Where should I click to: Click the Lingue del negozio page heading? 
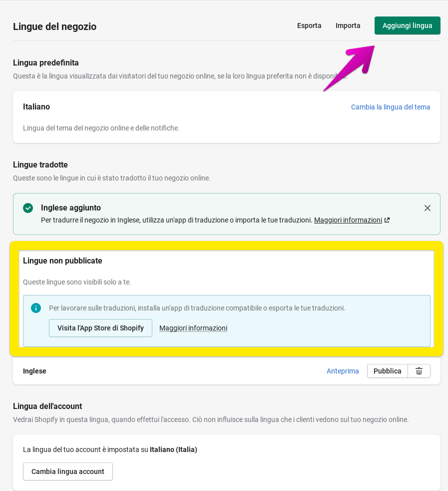(x=55, y=26)
